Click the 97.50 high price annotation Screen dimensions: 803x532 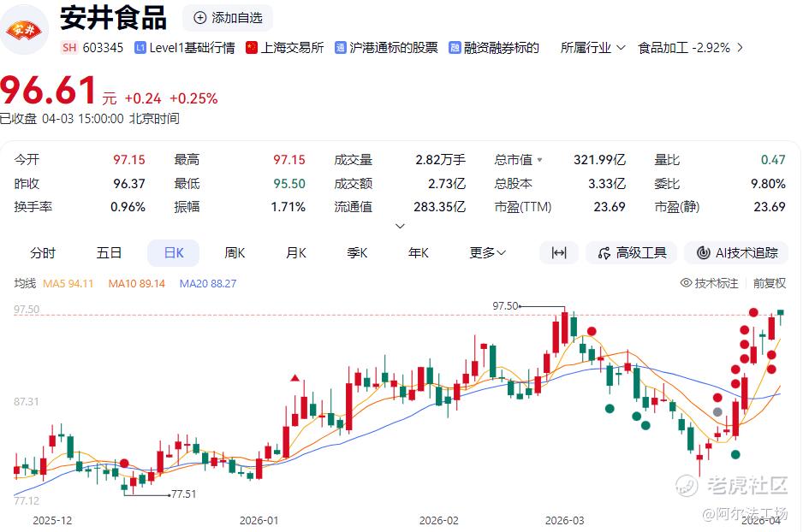(x=505, y=306)
